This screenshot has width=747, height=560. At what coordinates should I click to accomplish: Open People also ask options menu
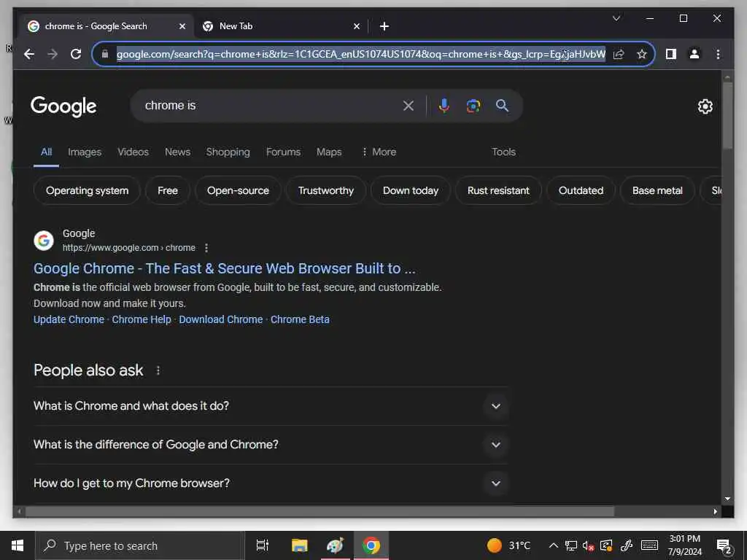tap(158, 370)
